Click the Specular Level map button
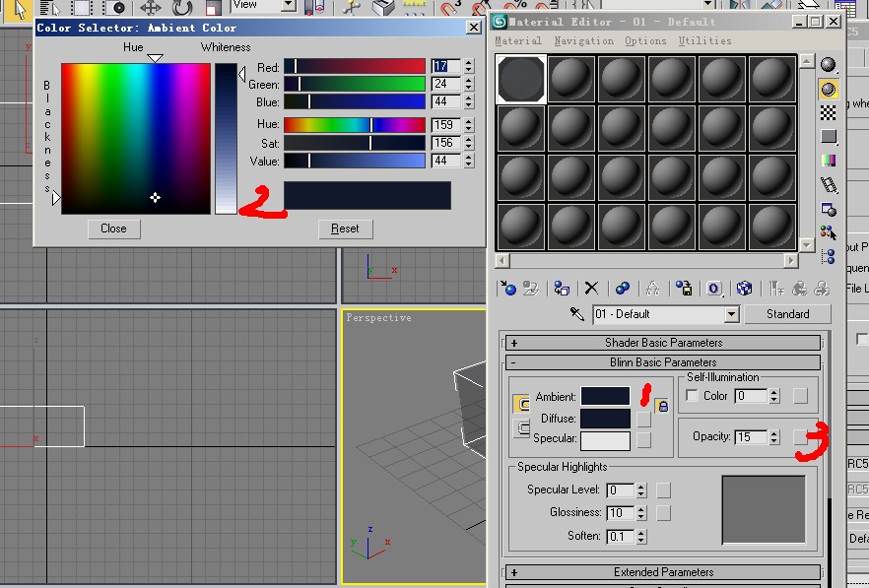The image size is (869, 588). click(663, 490)
